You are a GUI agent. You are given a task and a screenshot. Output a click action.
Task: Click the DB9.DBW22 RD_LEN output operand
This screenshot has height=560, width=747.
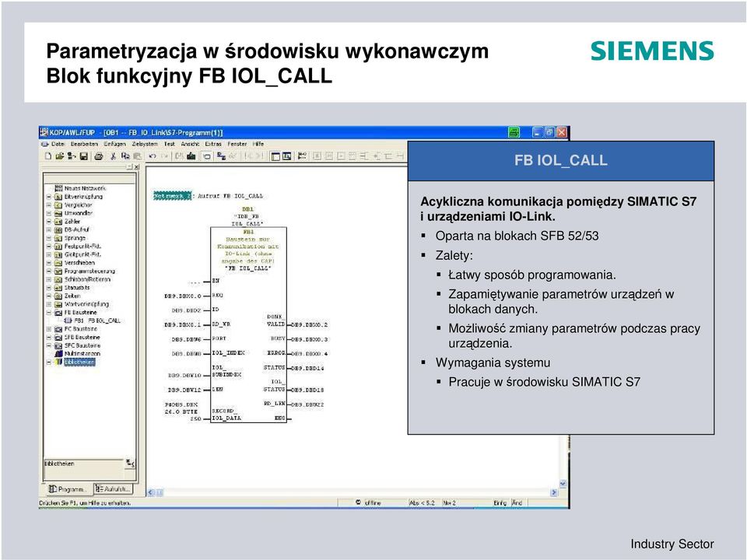[x=308, y=404]
